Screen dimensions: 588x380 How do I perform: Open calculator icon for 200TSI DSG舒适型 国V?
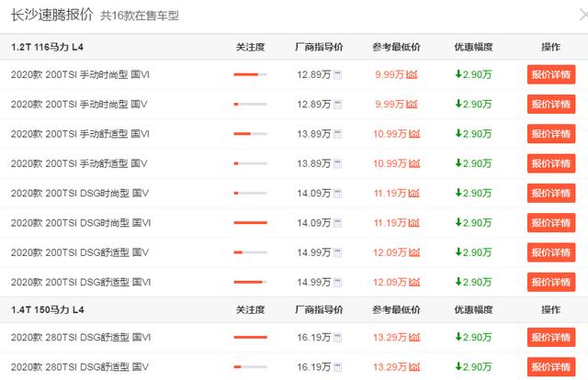[x=337, y=252]
